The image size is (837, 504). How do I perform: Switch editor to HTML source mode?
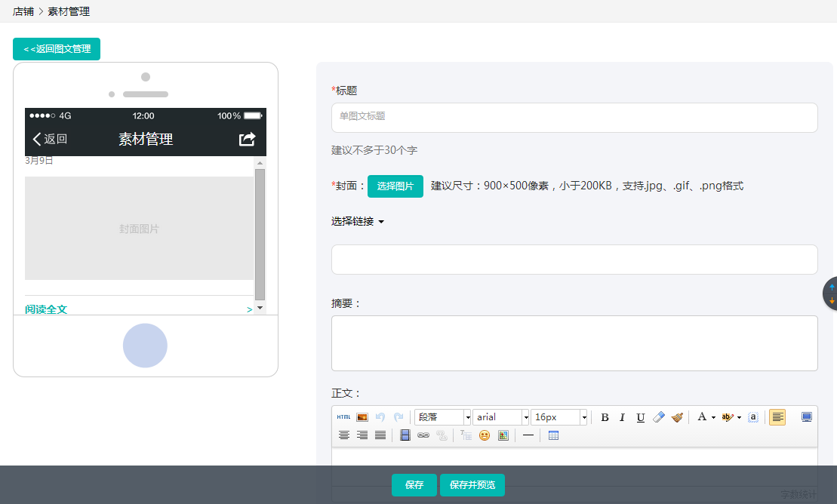click(343, 417)
